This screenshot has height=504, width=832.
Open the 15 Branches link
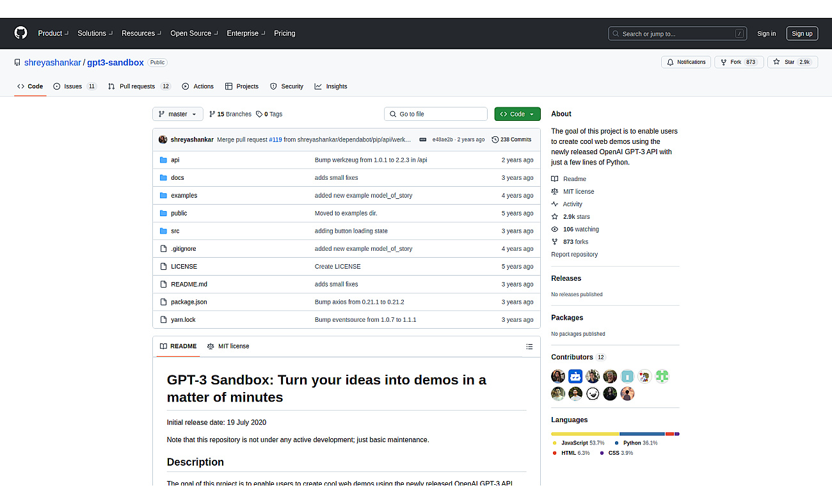(230, 114)
